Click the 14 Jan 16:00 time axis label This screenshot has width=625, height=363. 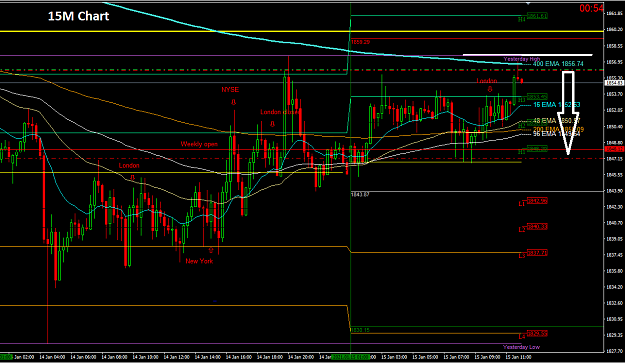tap(238, 357)
